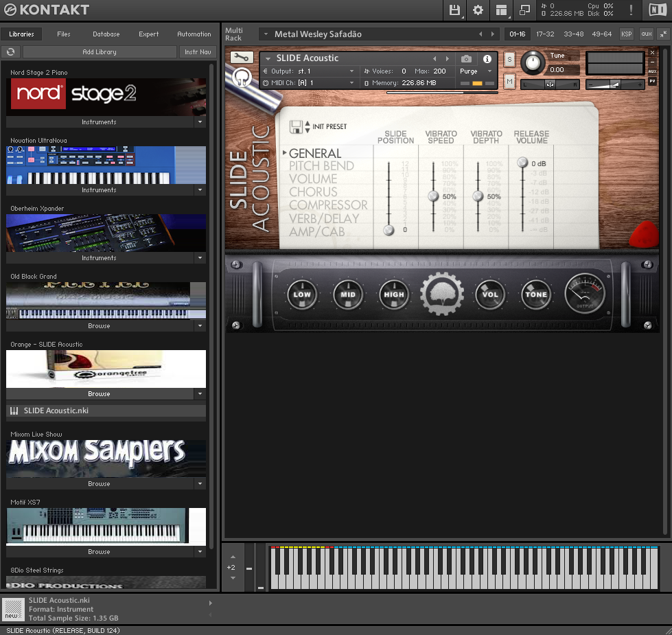
Task: Open Old Black Grand Browse dropdown arrow
Action: (200, 326)
